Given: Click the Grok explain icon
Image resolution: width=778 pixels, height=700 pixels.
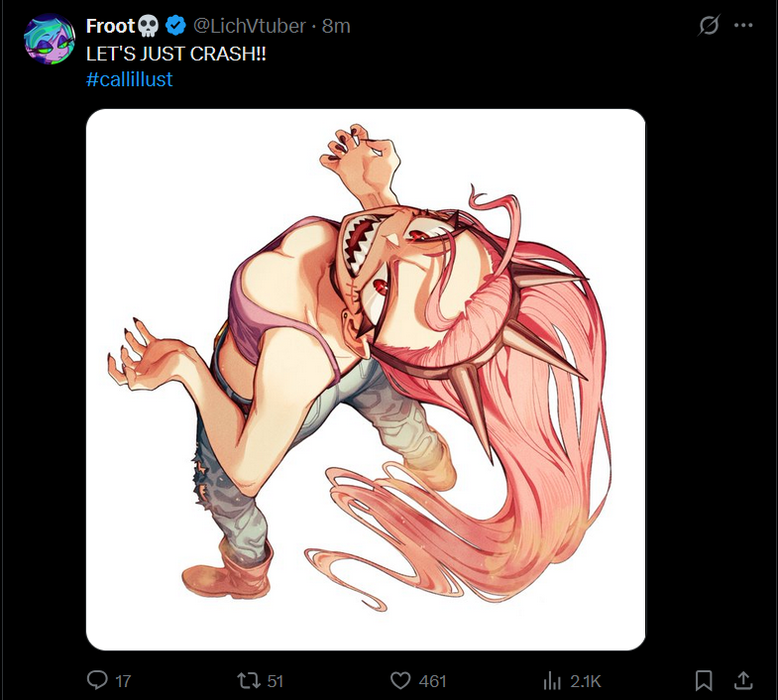Looking at the screenshot, I should click(x=709, y=26).
